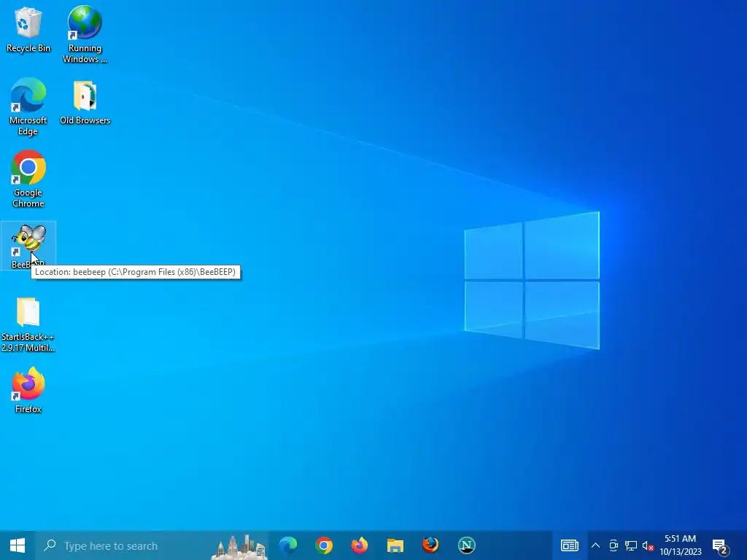Open the News and interests taskbar widget
The width and height of the screenshot is (747, 560).
coord(569,545)
